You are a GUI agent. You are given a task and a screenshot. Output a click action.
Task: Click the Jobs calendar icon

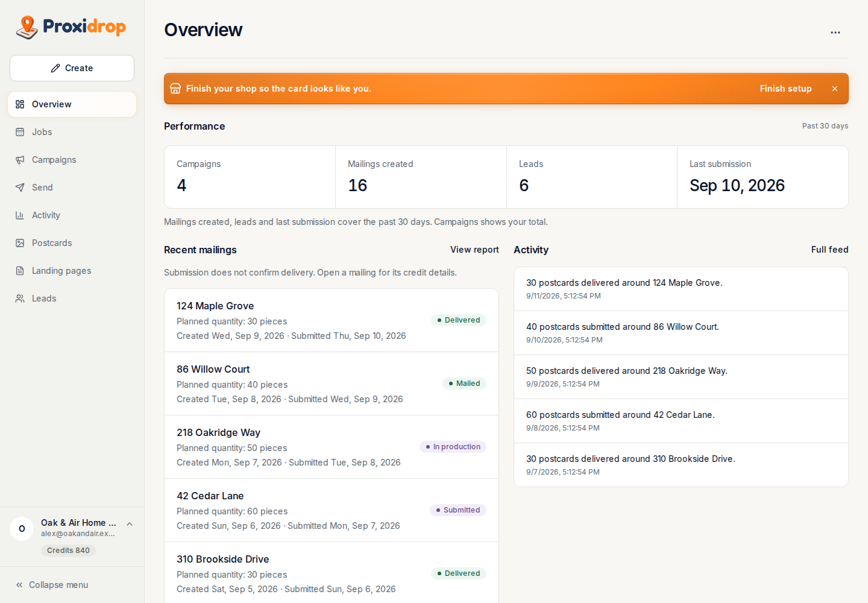point(20,132)
